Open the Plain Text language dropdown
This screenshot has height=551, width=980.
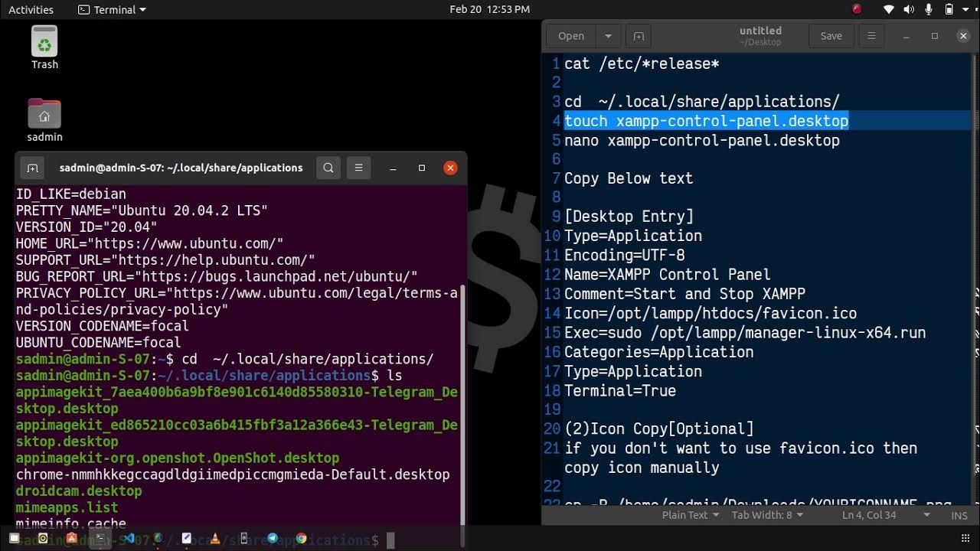click(x=691, y=515)
